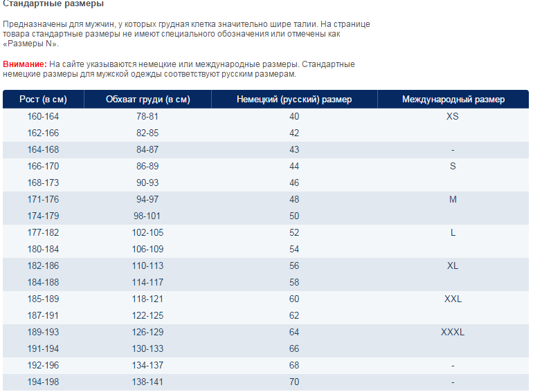Screen dimensions: 533x392
Task: Select the height cell '166-170'
Action: 43,167
